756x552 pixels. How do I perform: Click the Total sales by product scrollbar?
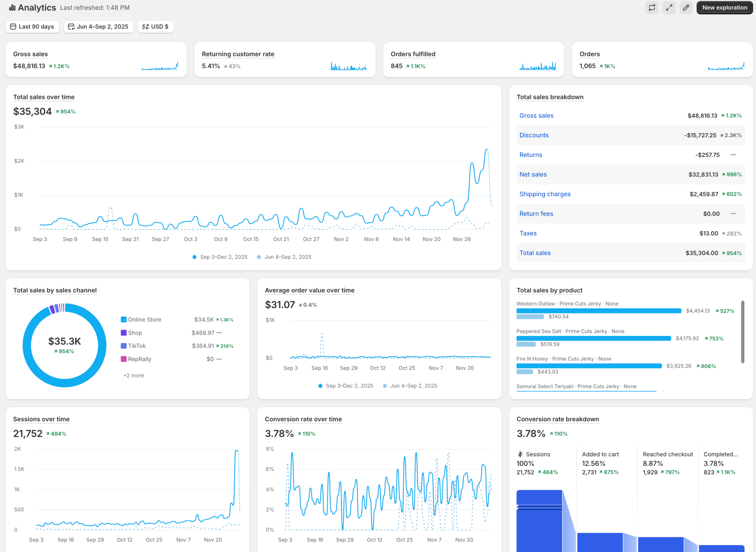(x=743, y=332)
